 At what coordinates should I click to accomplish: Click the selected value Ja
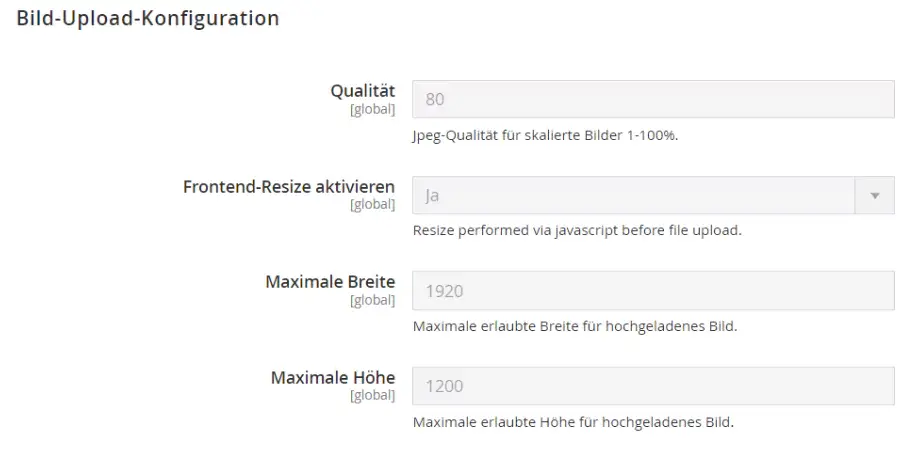pyautogui.click(x=432, y=196)
